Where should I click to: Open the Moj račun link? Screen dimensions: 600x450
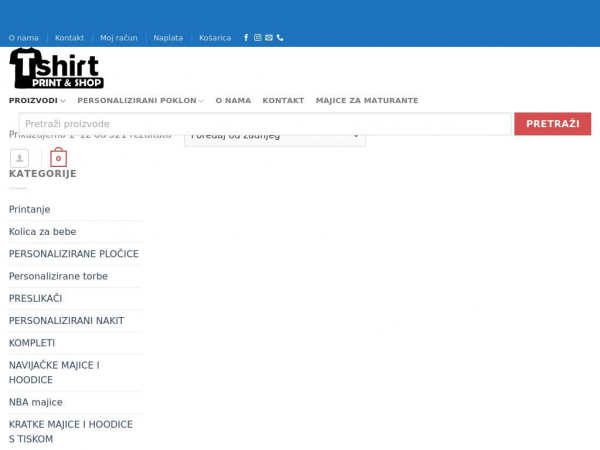point(119,38)
